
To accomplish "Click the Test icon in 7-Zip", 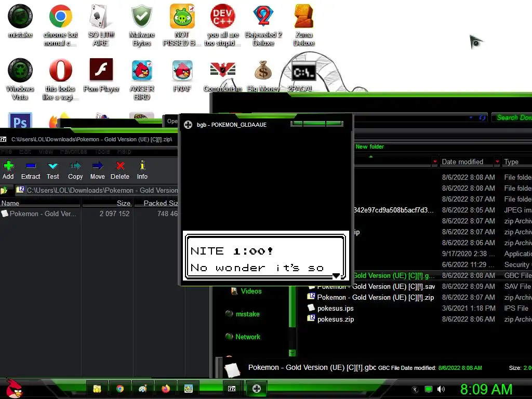I will click(53, 170).
